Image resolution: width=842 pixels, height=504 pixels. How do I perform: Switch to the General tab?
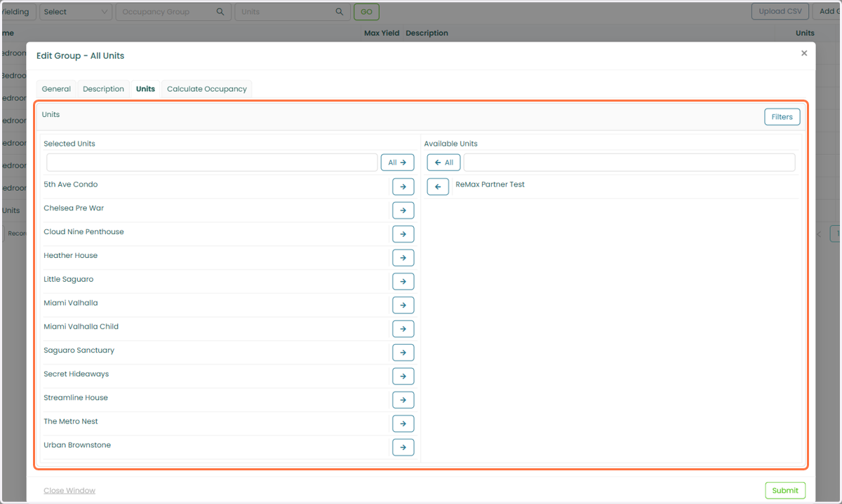[x=56, y=89]
